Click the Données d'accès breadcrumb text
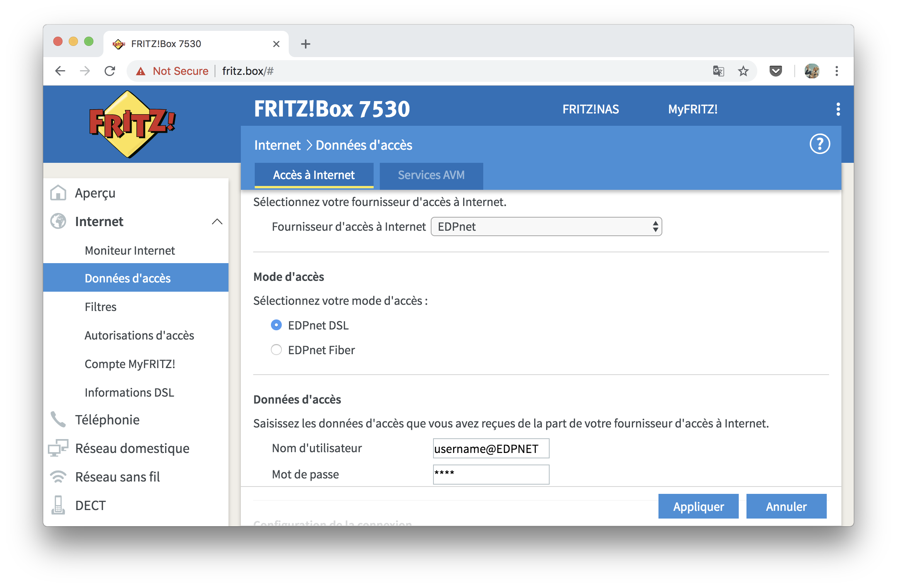The width and height of the screenshot is (897, 588). click(364, 145)
